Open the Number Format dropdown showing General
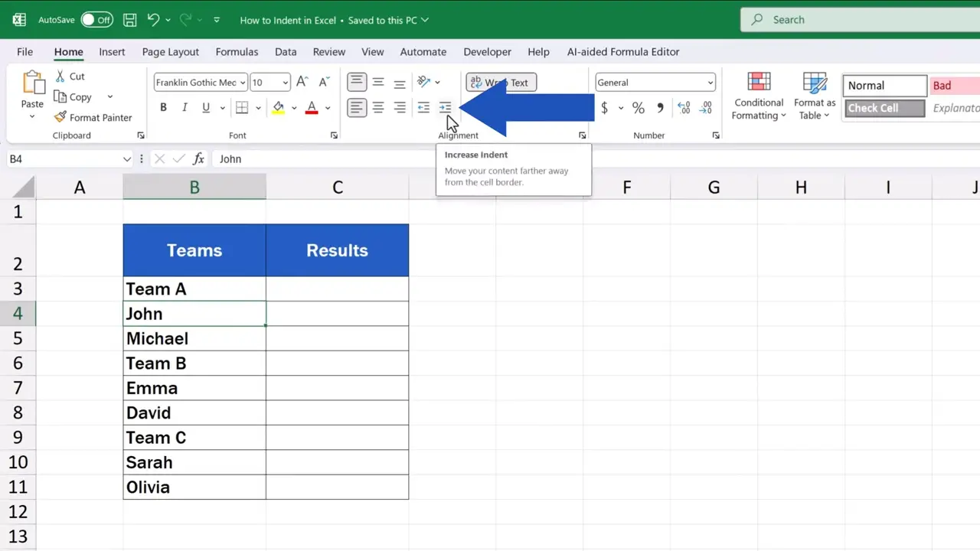980x551 pixels. (x=655, y=82)
